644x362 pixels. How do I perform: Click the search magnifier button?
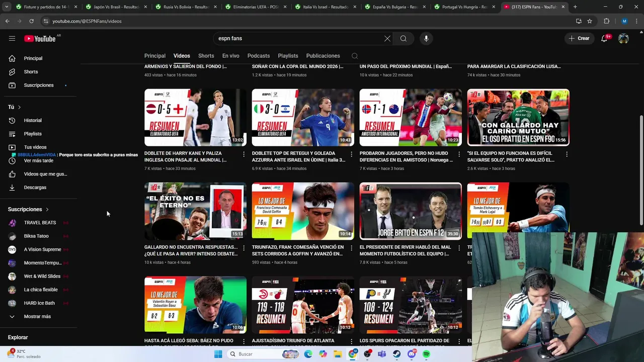coord(404,38)
